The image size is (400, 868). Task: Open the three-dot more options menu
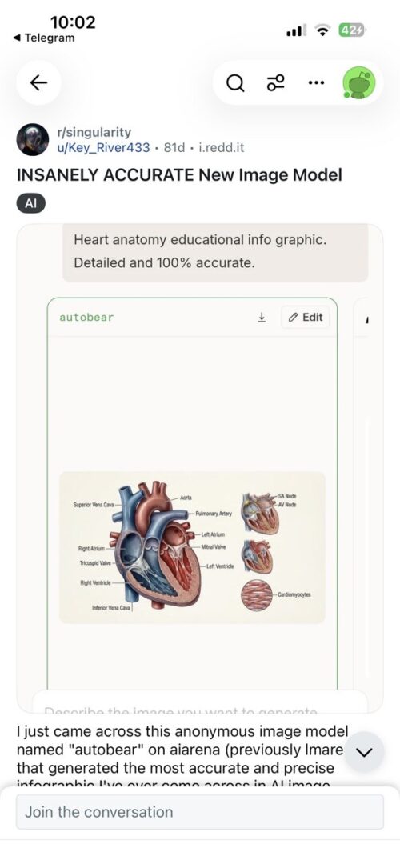(315, 83)
